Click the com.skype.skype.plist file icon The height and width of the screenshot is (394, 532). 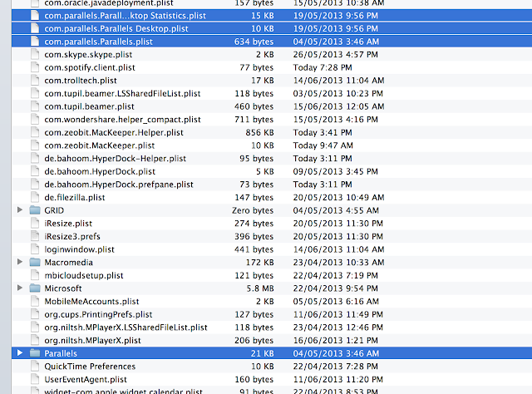(35, 54)
